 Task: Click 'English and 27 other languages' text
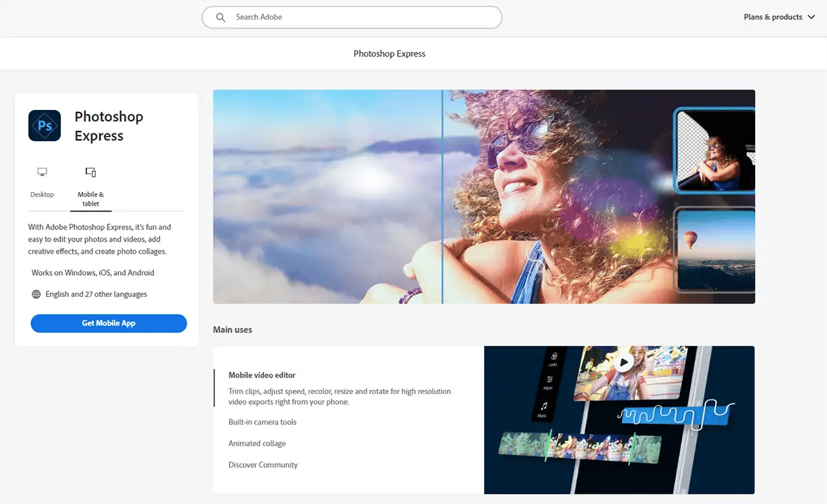96,294
